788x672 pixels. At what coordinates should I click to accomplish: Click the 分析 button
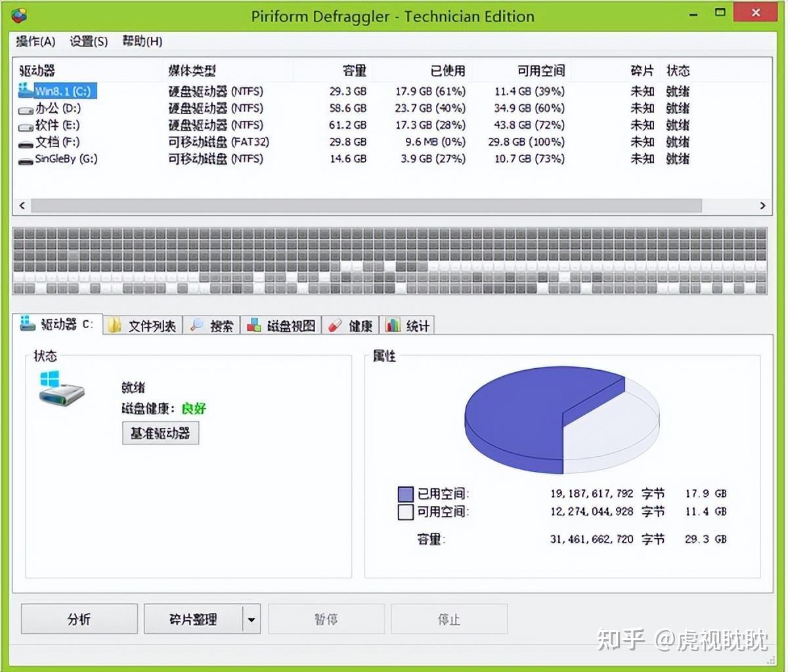tap(78, 618)
